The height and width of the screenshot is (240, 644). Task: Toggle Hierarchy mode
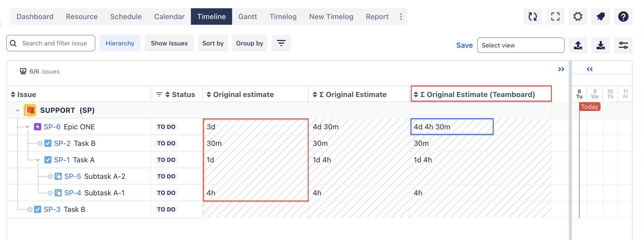pyautogui.click(x=120, y=43)
